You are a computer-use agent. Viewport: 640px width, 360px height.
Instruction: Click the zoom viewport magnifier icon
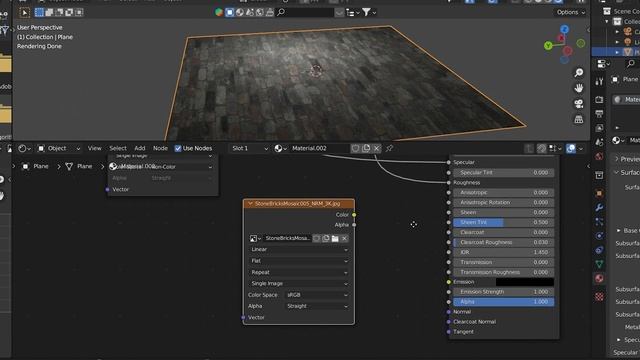[578, 73]
